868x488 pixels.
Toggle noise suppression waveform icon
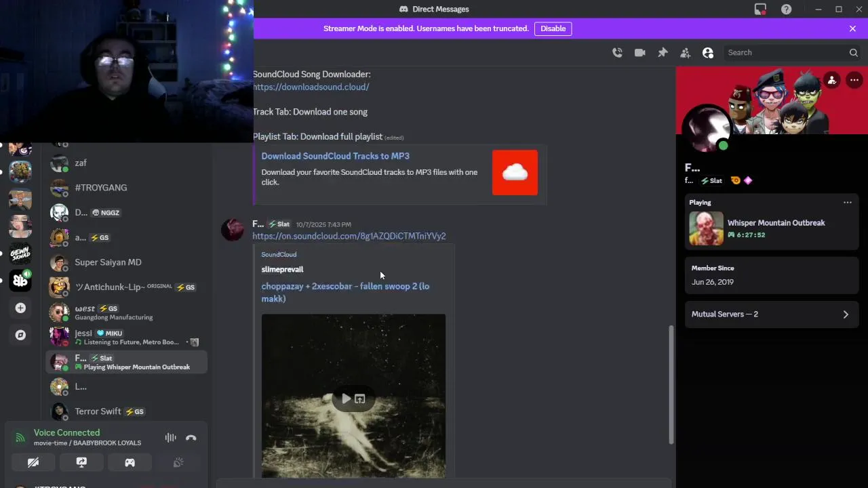point(170,438)
